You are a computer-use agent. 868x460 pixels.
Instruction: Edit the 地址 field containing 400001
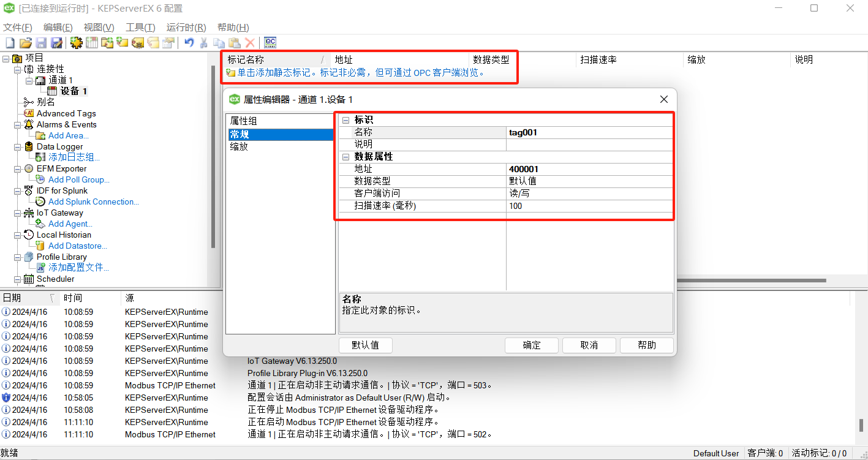coord(589,169)
